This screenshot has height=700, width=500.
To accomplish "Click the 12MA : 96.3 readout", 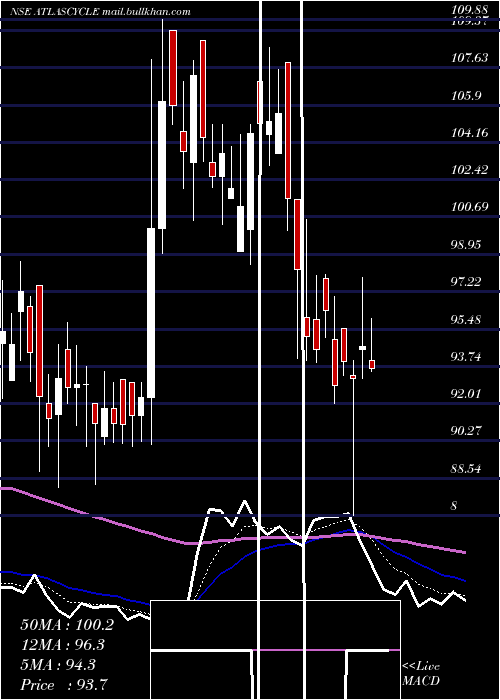I will 63,645.
